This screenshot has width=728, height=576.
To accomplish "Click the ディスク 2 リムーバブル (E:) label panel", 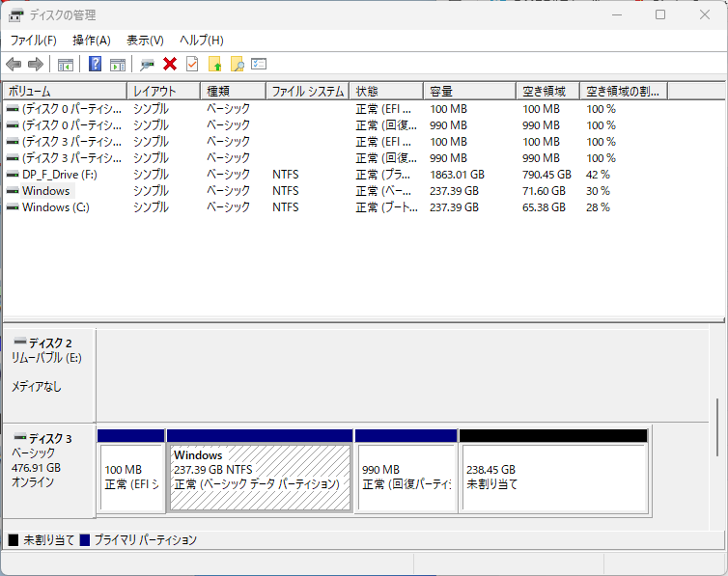I will click(x=48, y=375).
